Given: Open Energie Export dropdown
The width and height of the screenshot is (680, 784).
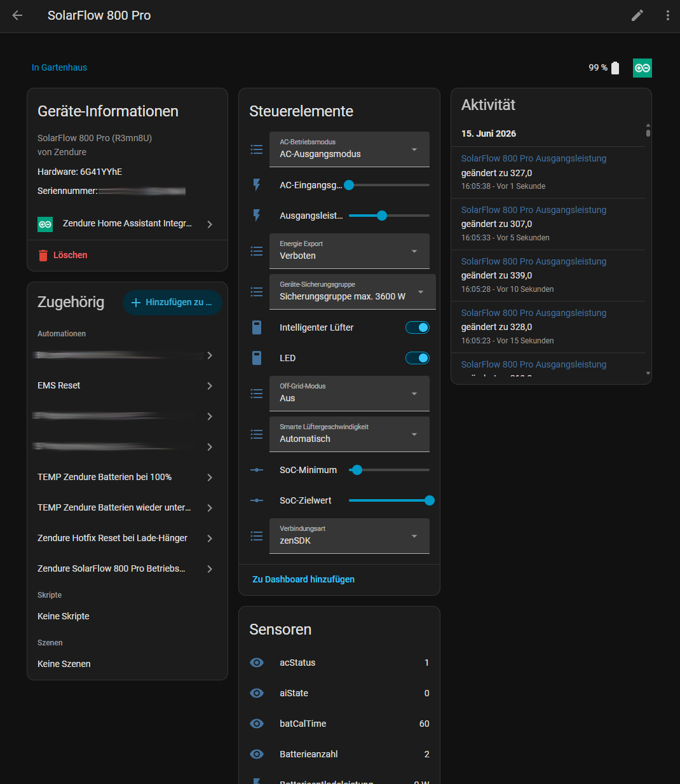Looking at the screenshot, I should [x=350, y=251].
